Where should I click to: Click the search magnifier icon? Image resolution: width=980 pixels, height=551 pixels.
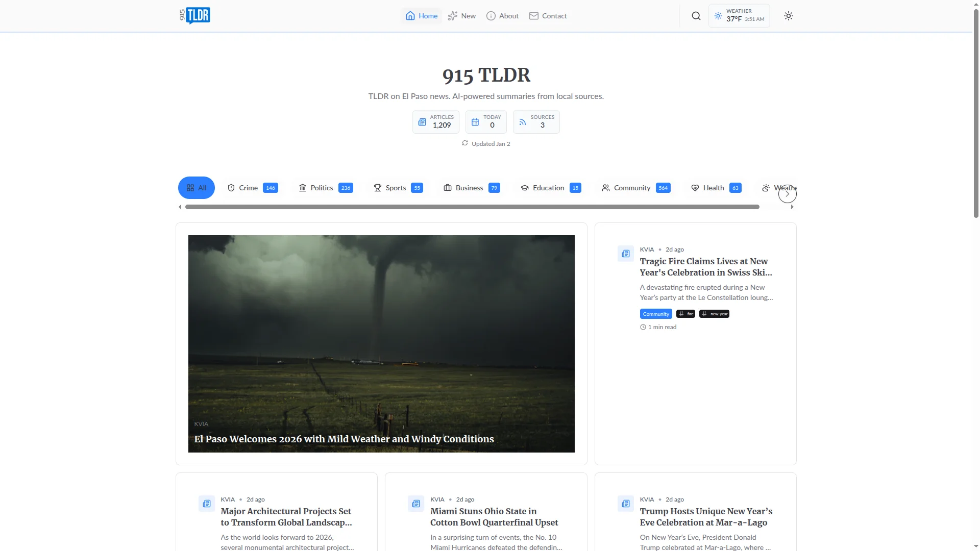(696, 16)
